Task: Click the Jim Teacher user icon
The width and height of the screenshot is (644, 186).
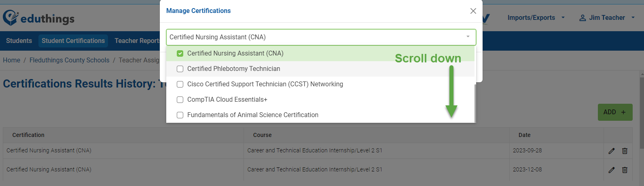Action: click(x=583, y=18)
